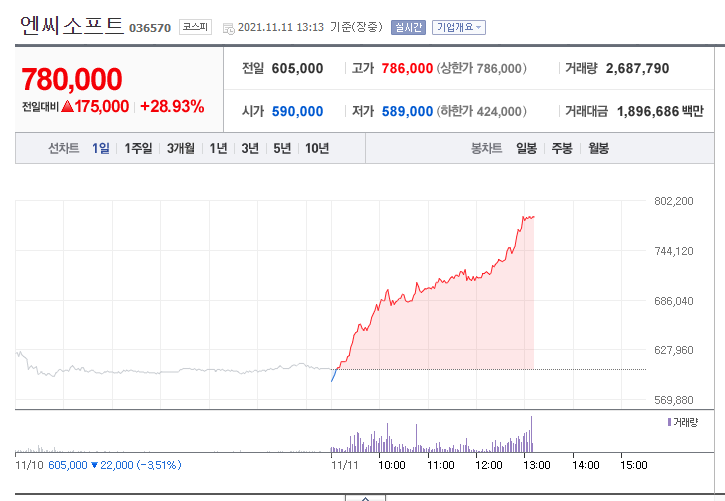Click the clock icon beside the timestamp
The height and width of the screenshot is (501, 725).
coord(229,28)
